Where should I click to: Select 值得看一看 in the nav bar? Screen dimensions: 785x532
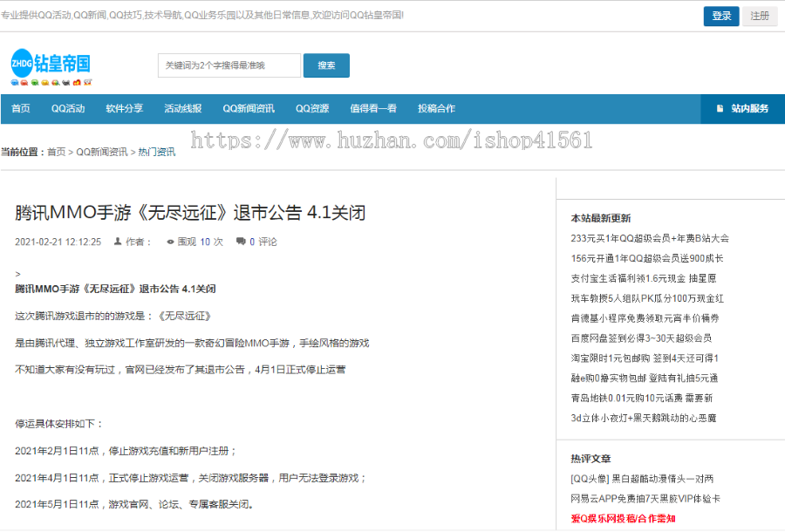click(373, 109)
